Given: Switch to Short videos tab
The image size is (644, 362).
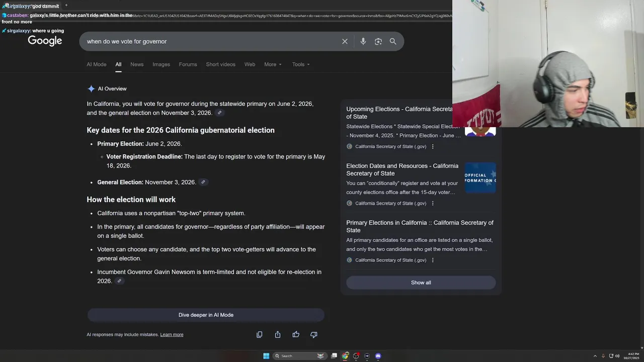Looking at the screenshot, I should 220,64.
